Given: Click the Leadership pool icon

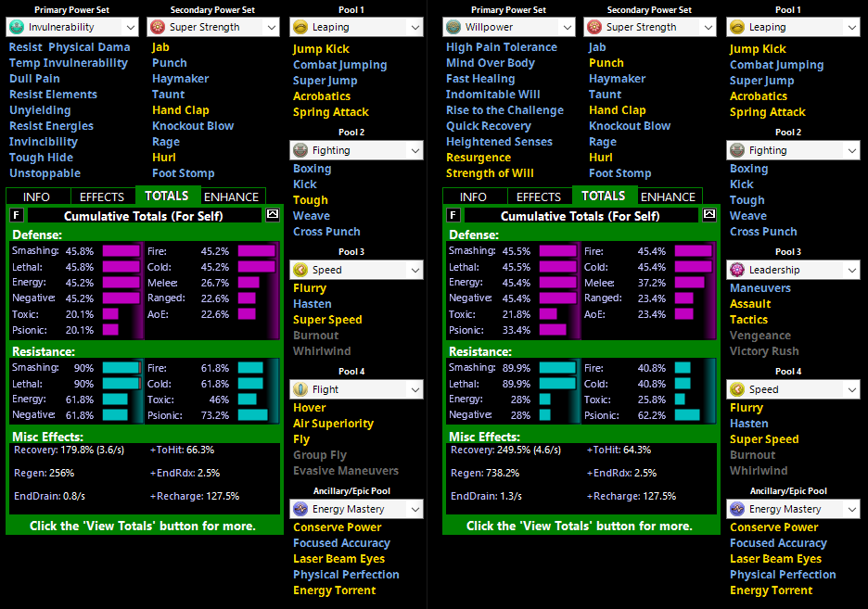Looking at the screenshot, I should pyautogui.click(x=737, y=270).
